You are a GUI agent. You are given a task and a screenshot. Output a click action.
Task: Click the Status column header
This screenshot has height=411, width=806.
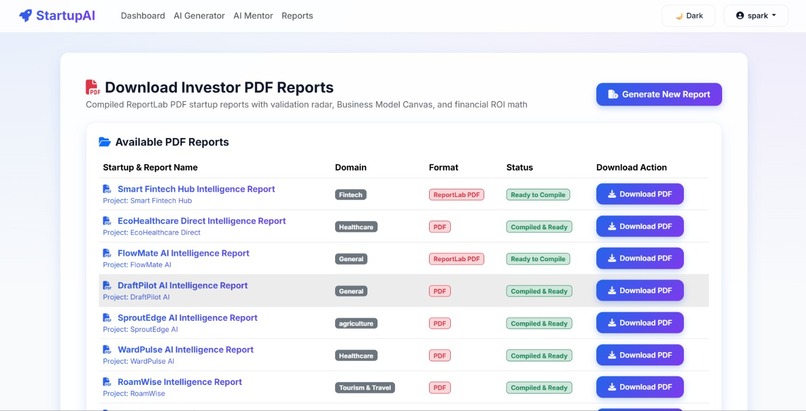pos(520,167)
